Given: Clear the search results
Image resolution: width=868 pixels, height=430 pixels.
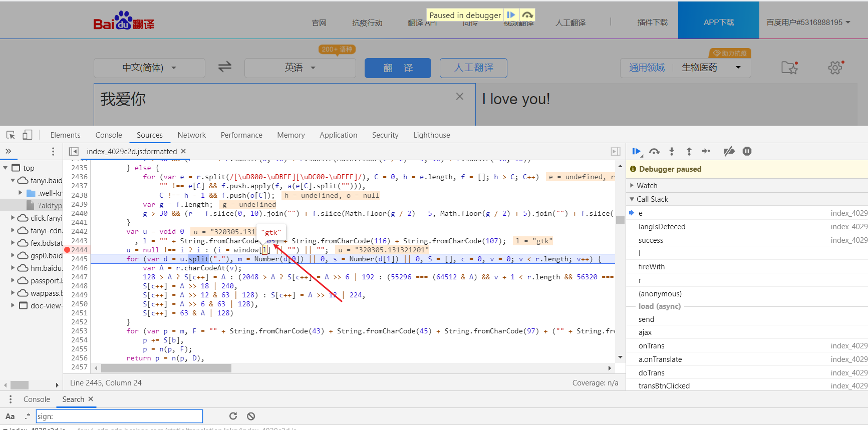Looking at the screenshot, I should click(251, 416).
